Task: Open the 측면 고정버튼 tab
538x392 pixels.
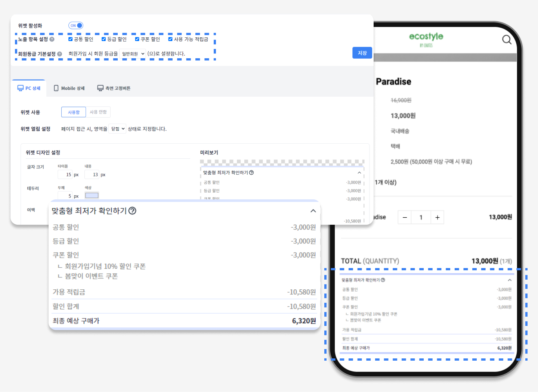Action: [x=114, y=88]
